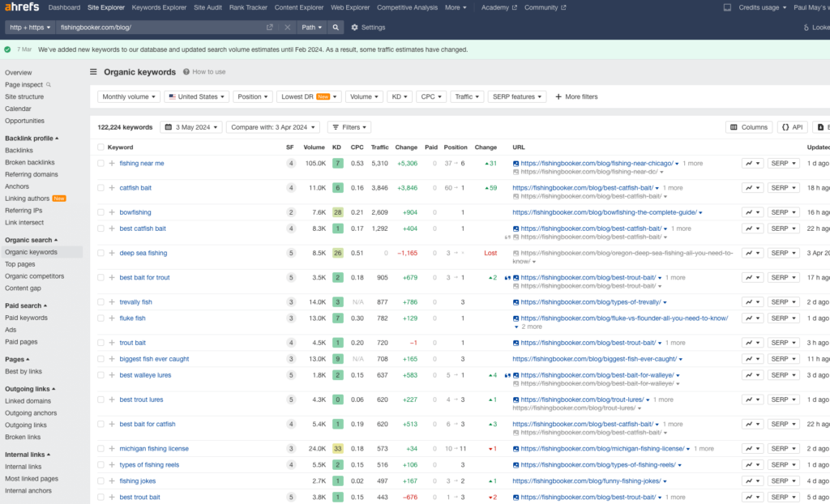Expand the SERP dropdown for best catfish bait

click(782, 228)
